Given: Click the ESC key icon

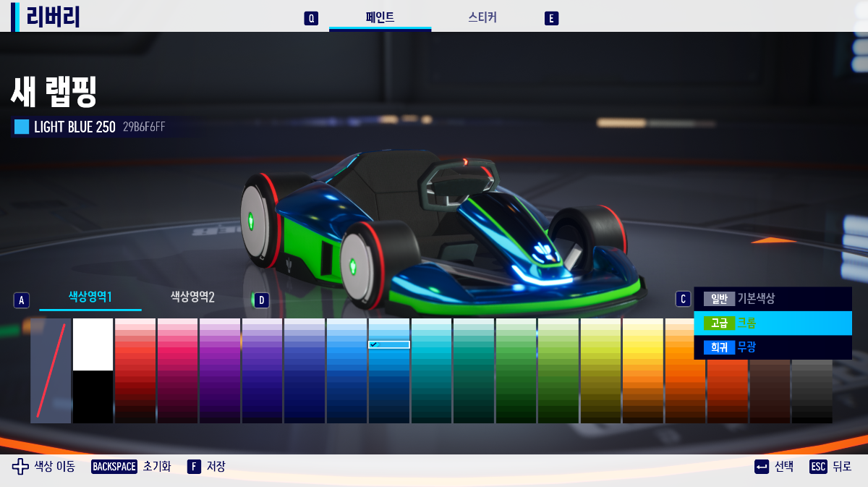Looking at the screenshot, I should [x=818, y=467].
